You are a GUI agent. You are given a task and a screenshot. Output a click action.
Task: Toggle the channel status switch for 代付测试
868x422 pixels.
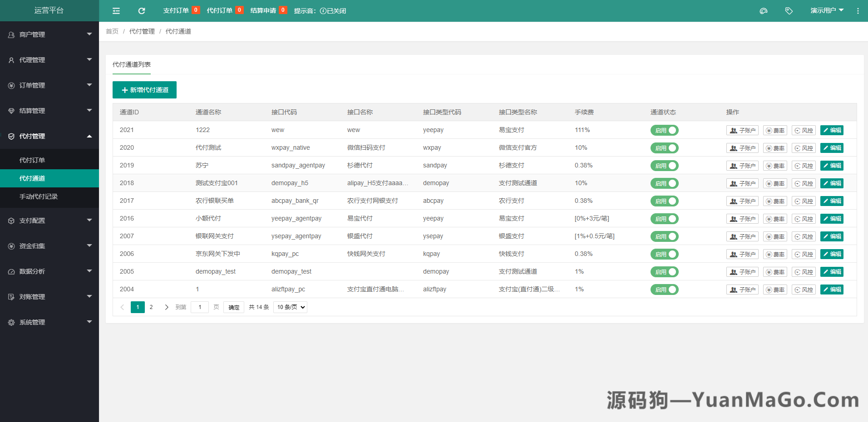pyautogui.click(x=664, y=147)
